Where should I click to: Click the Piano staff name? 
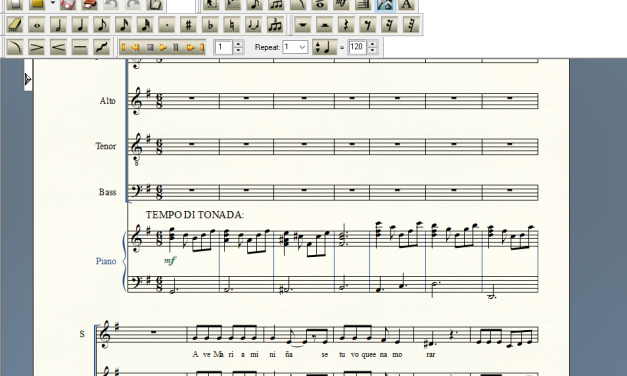click(x=106, y=261)
